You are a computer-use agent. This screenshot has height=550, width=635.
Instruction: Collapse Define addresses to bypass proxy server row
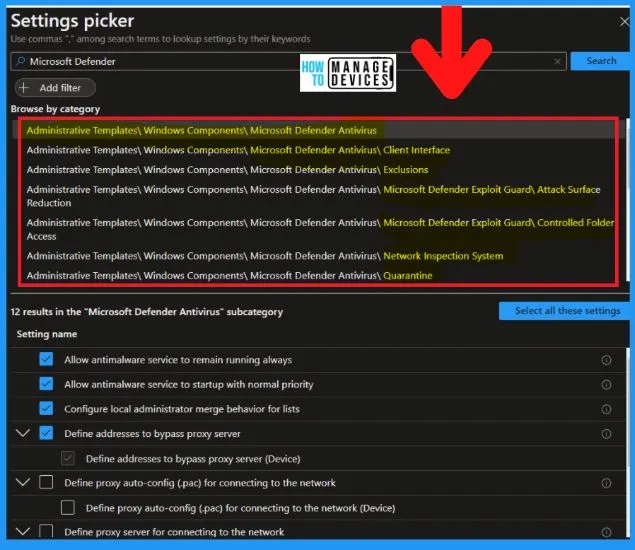click(x=23, y=433)
